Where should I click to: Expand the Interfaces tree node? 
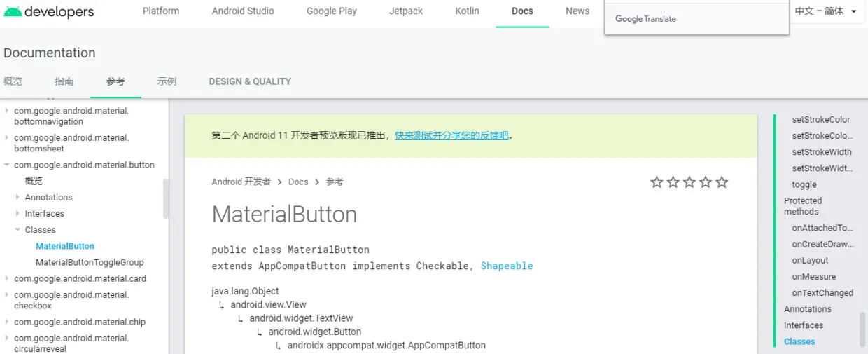click(17, 214)
